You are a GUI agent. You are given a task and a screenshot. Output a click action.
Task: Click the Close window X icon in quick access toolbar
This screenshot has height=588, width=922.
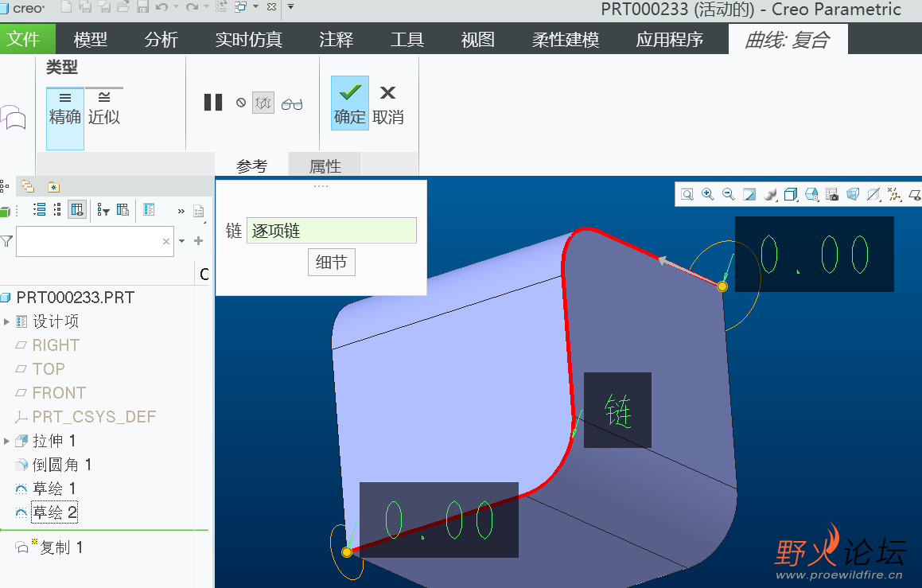271,7
